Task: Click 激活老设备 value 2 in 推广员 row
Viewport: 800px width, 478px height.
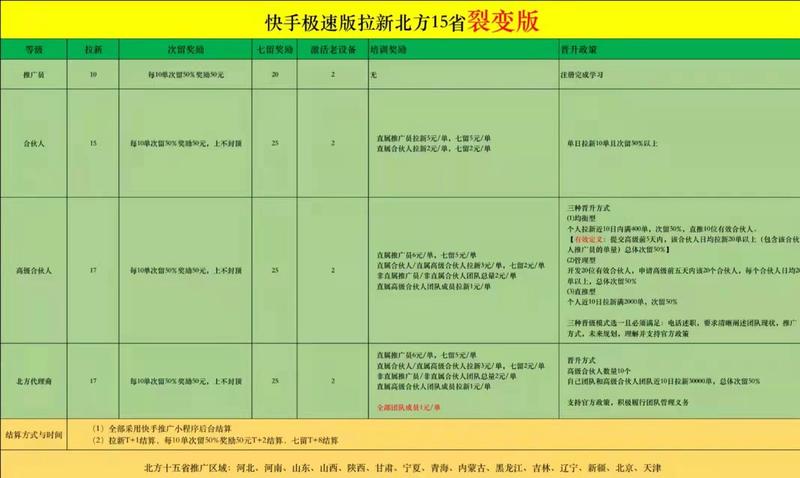Action: [x=333, y=74]
